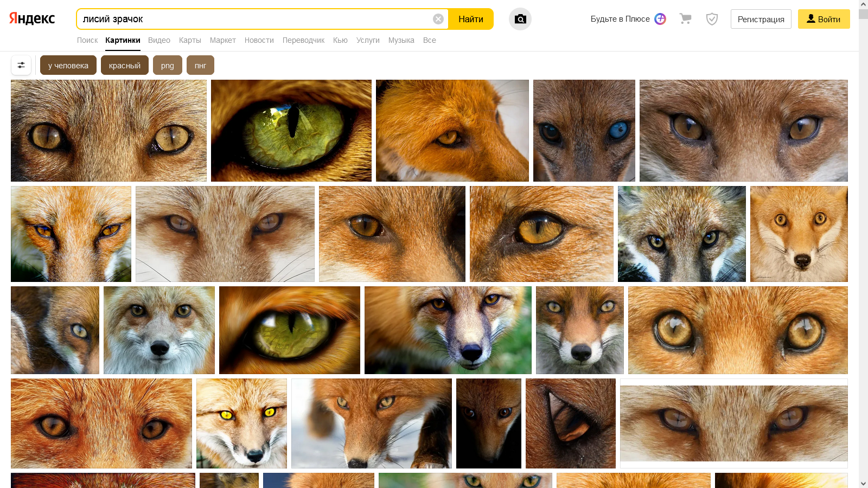The width and height of the screenshot is (868, 488).
Task: Click into the search input field
Action: click(255, 20)
